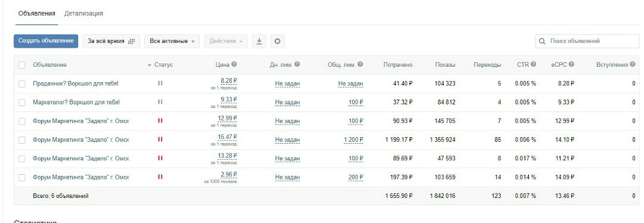Click help icon next to Цена

click(x=234, y=64)
